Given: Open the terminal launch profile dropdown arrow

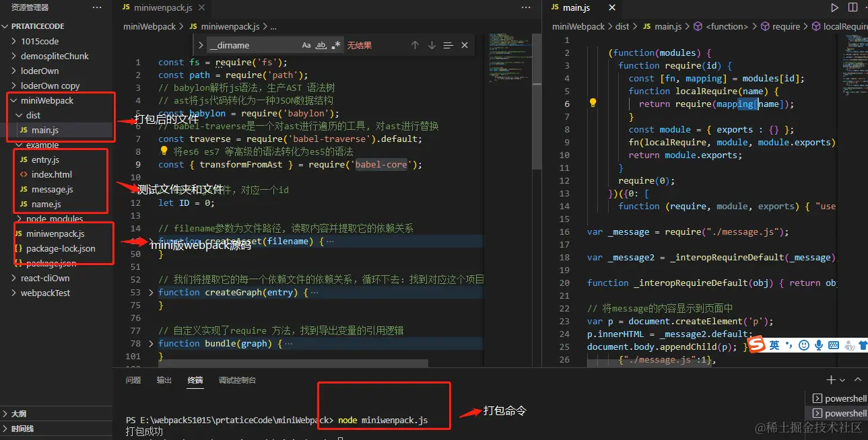Looking at the screenshot, I should [842, 380].
